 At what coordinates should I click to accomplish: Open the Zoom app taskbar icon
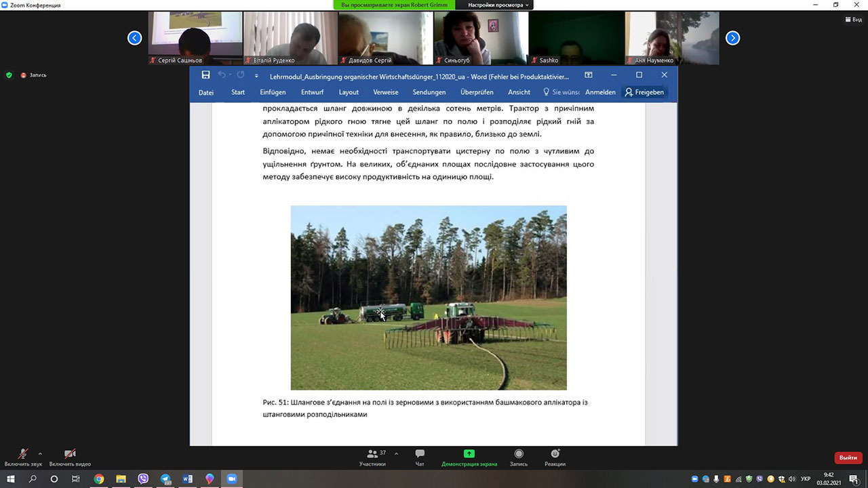232,479
